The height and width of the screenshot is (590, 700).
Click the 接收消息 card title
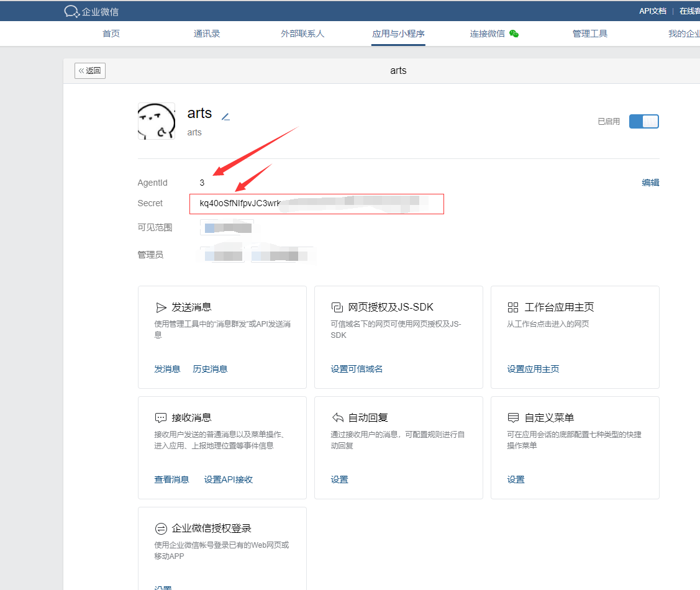[x=191, y=418]
